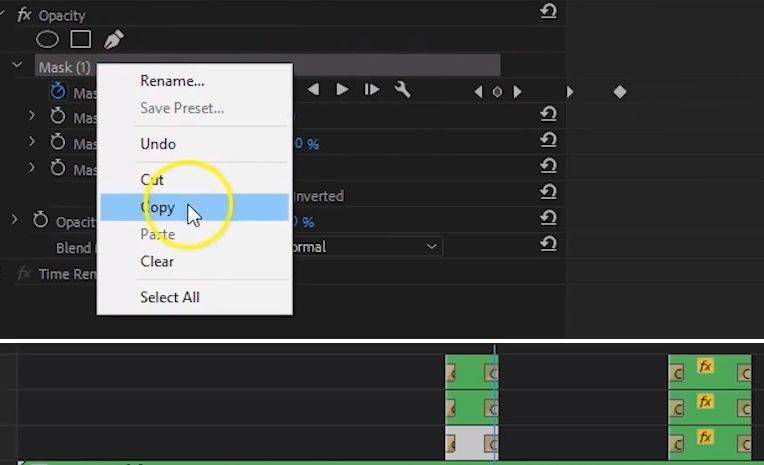764x465 pixels.
Task: Click Clear in the context menu
Action: (x=157, y=261)
